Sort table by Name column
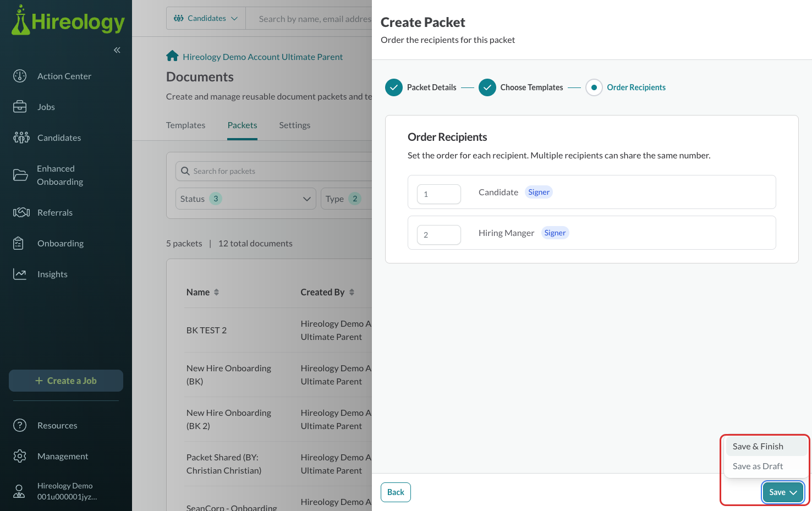This screenshot has height=511, width=812. pyautogui.click(x=202, y=292)
